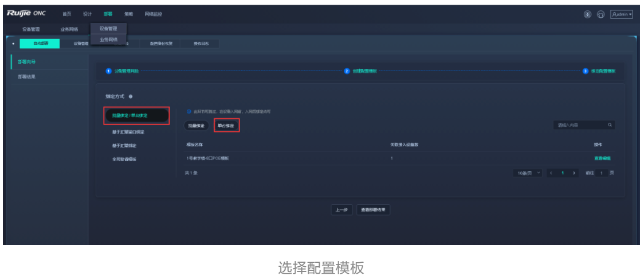
Task: Click the step 2 circle in the wizard
Action: click(x=347, y=71)
